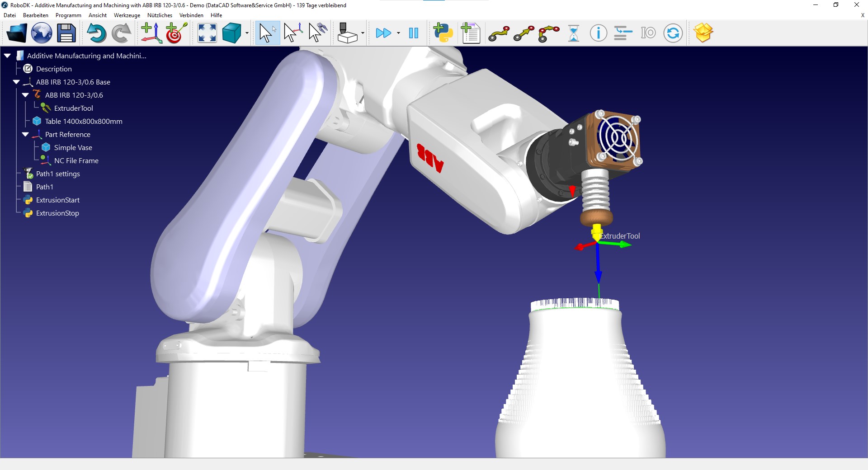Add a new robot target
Screen dimensions: 868x470
[x=176, y=33]
